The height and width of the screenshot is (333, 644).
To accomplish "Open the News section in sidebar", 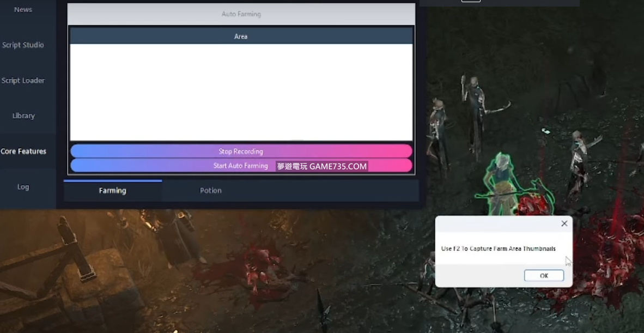I will [x=23, y=9].
